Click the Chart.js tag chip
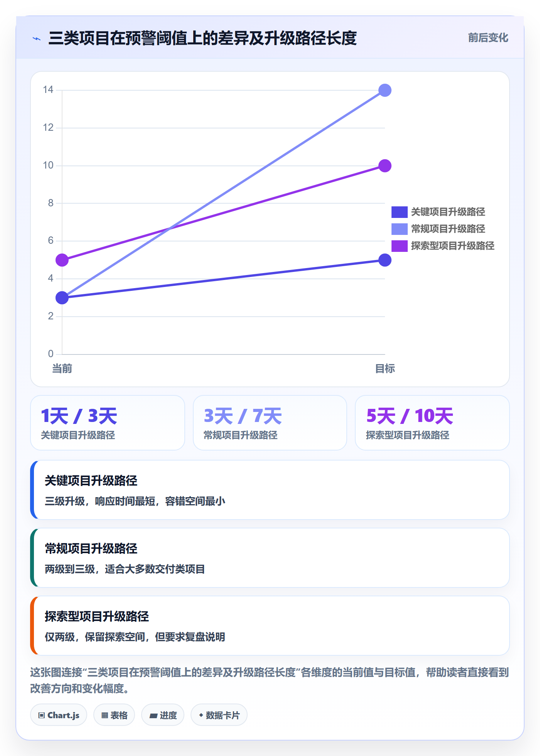Image resolution: width=540 pixels, height=756 pixels. (x=59, y=715)
